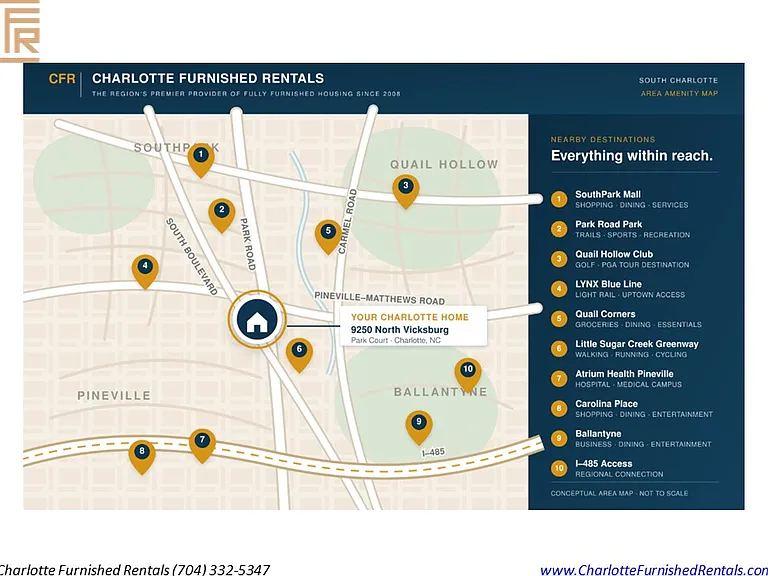Click the CFR logo in the header

62,79
